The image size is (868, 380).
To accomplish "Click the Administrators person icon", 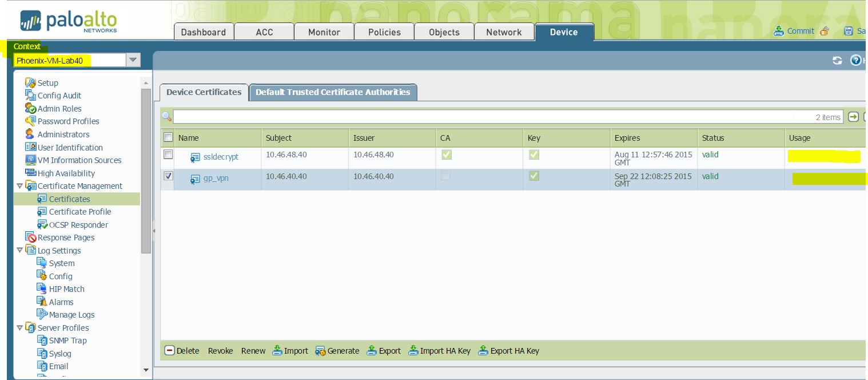I will [x=30, y=134].
